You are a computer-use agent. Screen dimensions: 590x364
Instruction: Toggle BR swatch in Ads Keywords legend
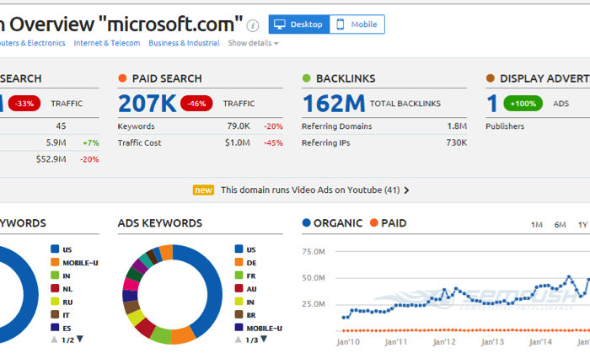tap(239, 314)
